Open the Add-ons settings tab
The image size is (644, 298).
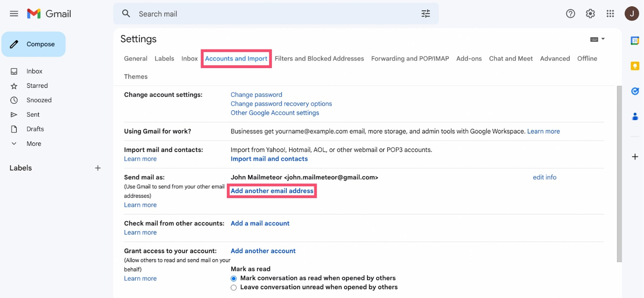pyautogui.click(x=469, y=58)
